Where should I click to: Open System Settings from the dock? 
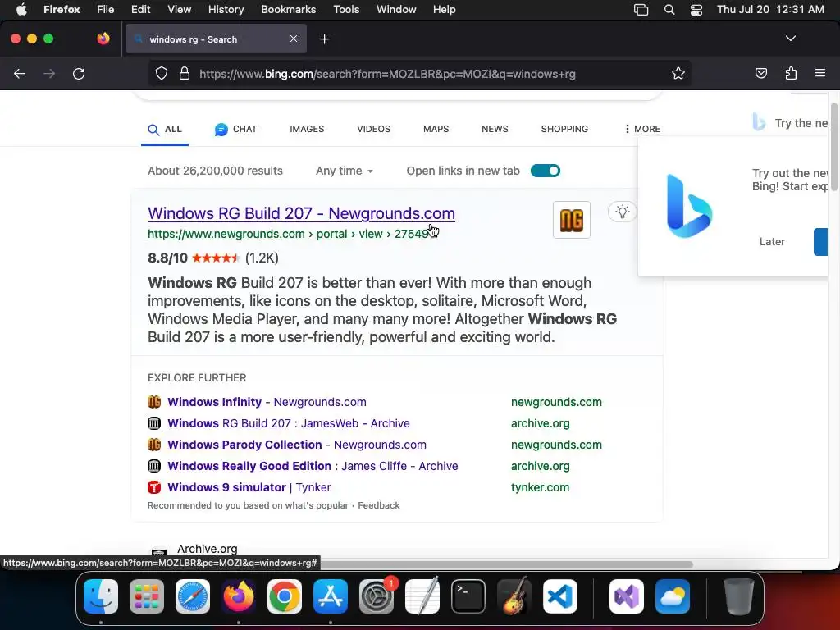[377, 596]
